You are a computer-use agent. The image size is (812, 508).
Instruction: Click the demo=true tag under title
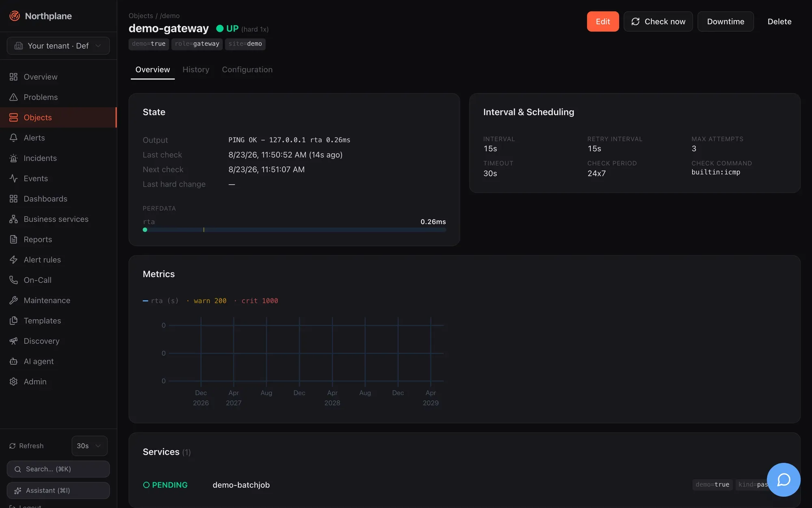[149, 44]
